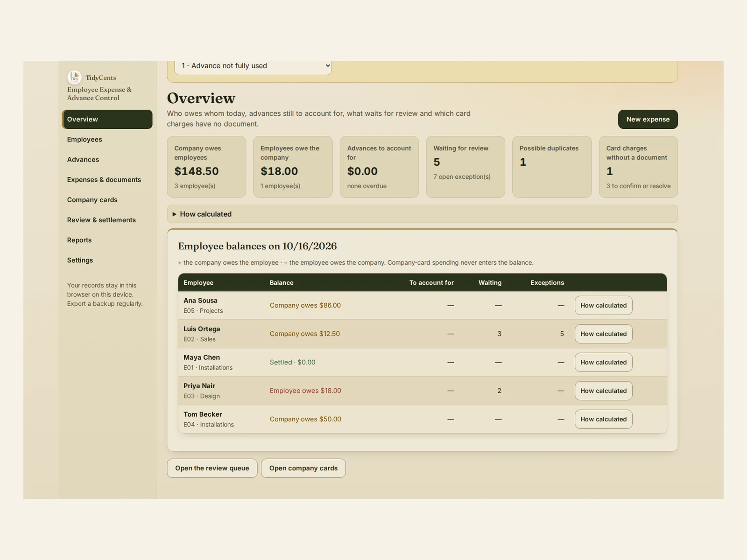
Task: Open Settings from the sidebar
Action: click(107, 260)
